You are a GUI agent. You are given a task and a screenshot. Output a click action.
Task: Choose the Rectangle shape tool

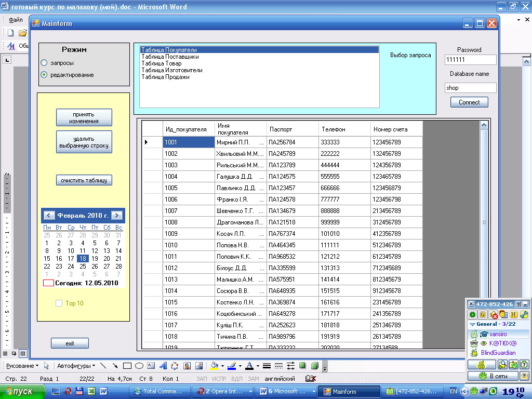[127, 366]
